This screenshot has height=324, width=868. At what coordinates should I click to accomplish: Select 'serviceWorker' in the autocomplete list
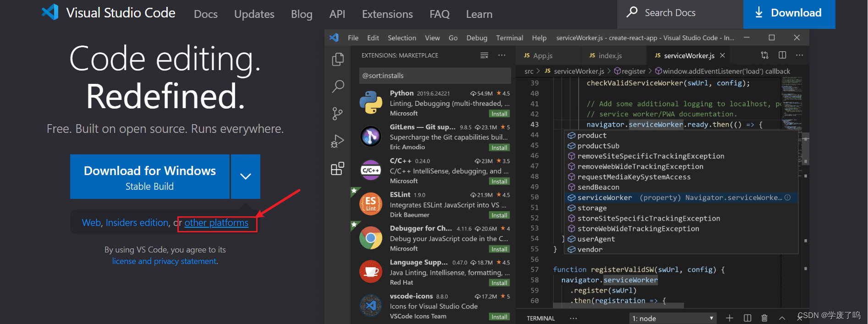(681, 198)
